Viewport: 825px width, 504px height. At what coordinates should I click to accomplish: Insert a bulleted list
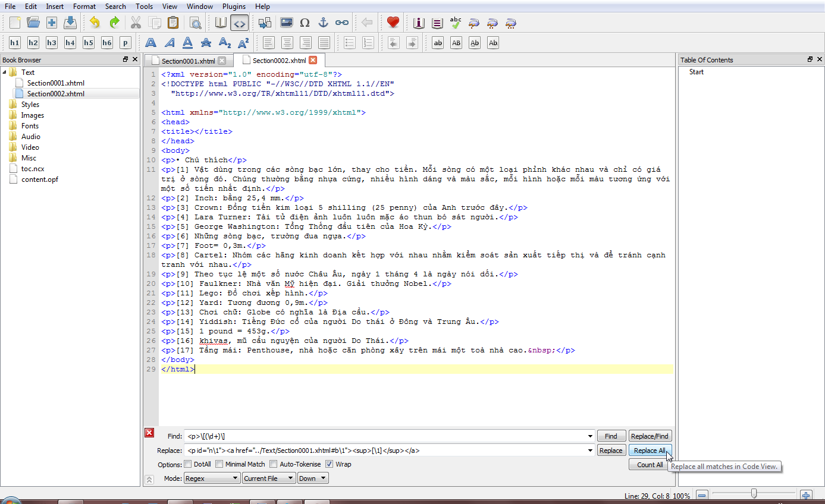coord(350,43)
